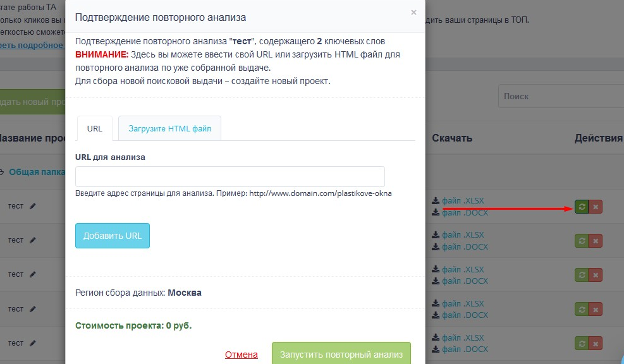Click the refresh icon in the second project row

(582, 240)
